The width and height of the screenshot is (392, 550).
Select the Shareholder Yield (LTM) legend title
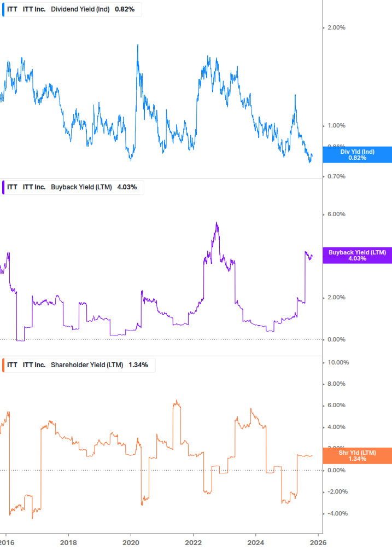[86, 365]
